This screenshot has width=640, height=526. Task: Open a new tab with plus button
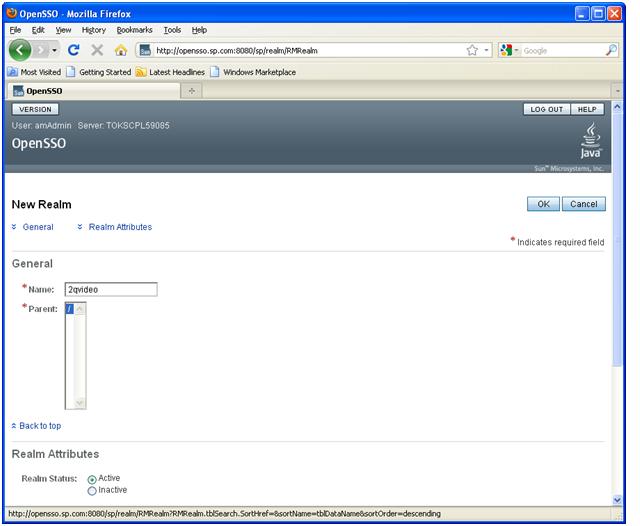tap(191, 91)
